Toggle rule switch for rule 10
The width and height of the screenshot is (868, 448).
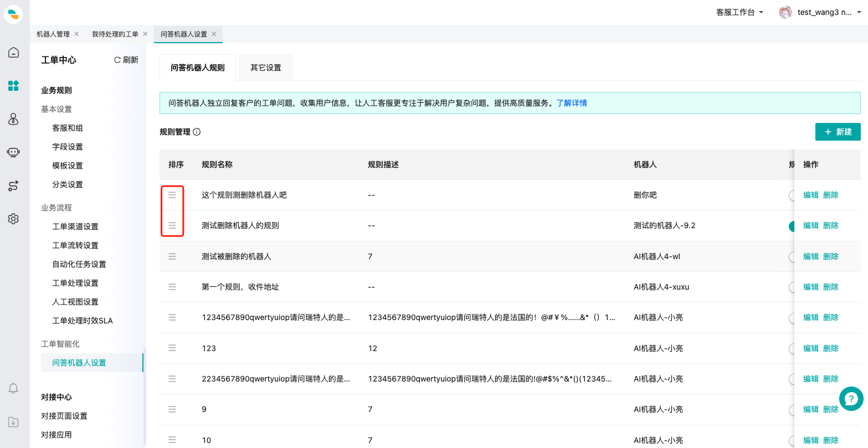792,440
